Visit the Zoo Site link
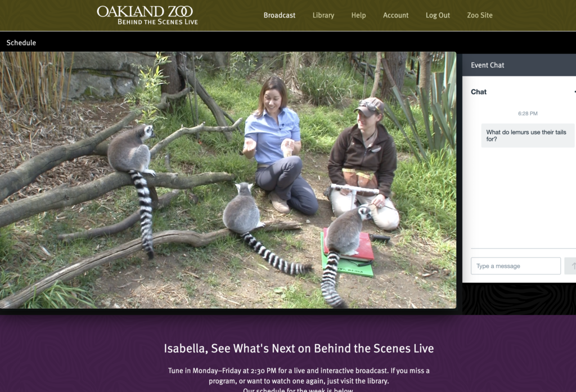Screen dimensions: 576x392 pyautogui.click(x=480, y=15)
